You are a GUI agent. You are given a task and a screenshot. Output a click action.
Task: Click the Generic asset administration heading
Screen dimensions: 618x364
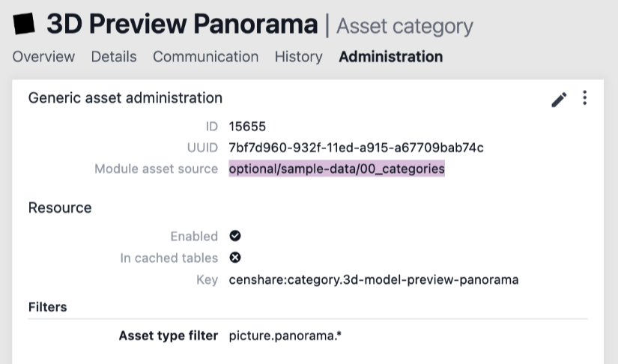click(x=125, y=98)
